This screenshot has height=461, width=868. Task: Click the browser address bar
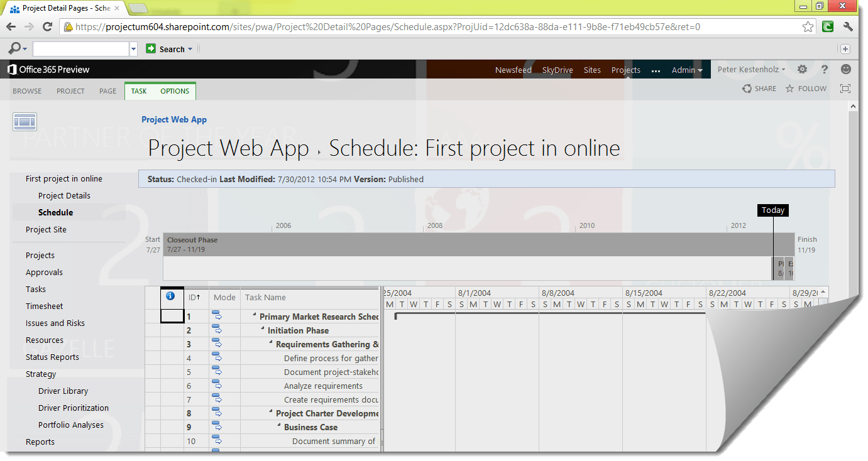click(x=438, y=26)
